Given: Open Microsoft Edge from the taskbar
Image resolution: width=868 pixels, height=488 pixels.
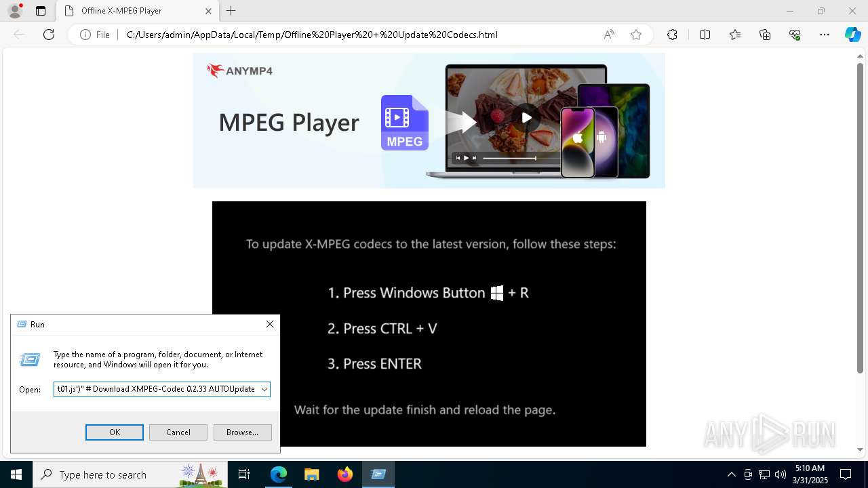Looking at the screenshot, I should tap(279, 474).
